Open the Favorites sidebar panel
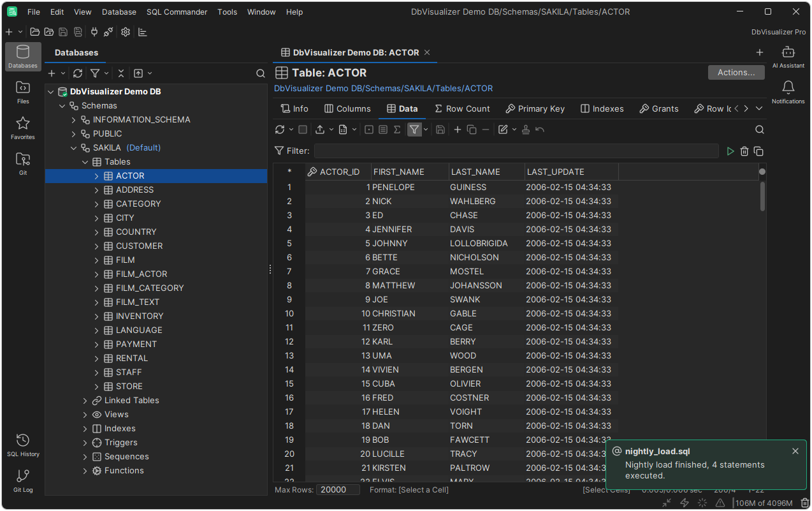This screenshot has height=511, width=812. coord(23,128)
